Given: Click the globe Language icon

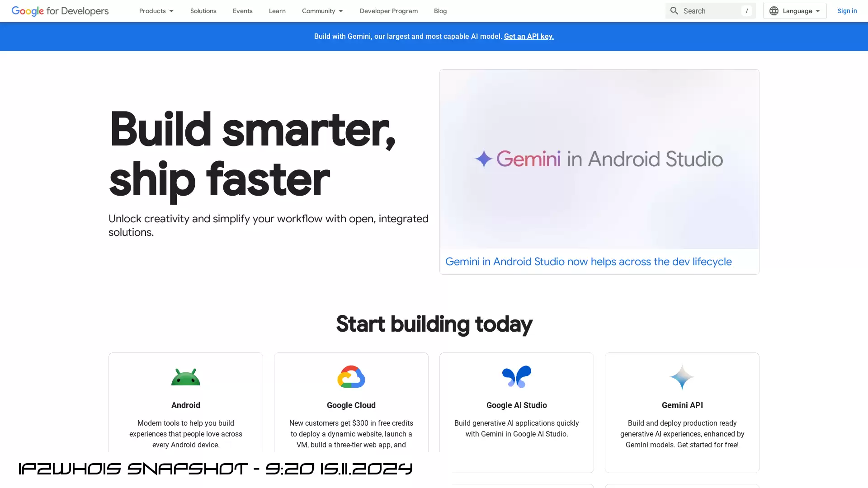Looking at the screenshot, I should coord(774,11).
